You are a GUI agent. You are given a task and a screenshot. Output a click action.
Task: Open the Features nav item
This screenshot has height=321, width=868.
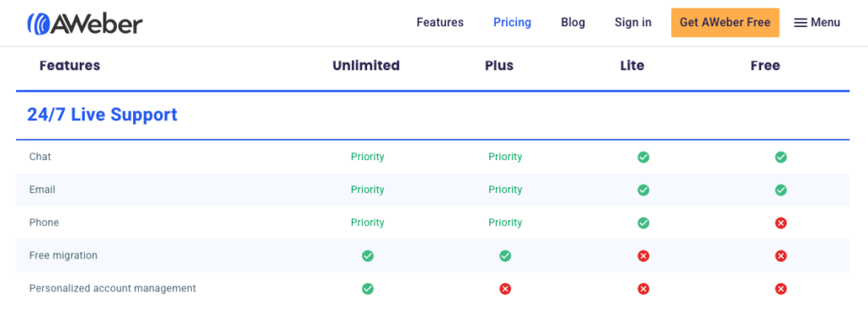point(440,23)
